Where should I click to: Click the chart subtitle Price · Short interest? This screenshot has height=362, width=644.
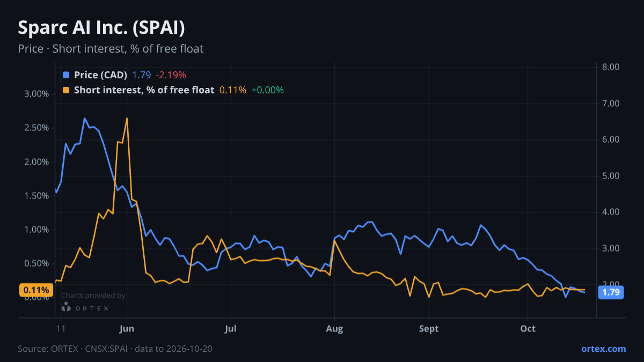tap(111, 49)
